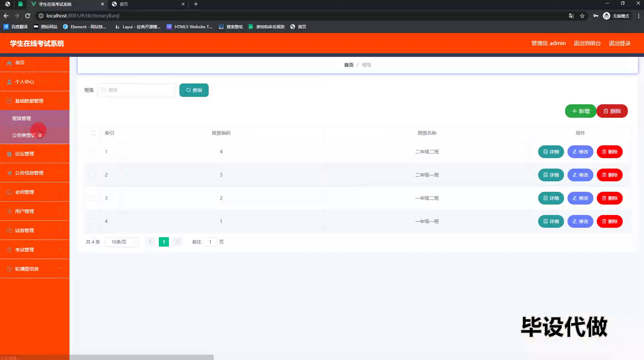Open 详情 for 一年级一班 row
The width and height of the screenshot is (644, 360).
point(551,221)
